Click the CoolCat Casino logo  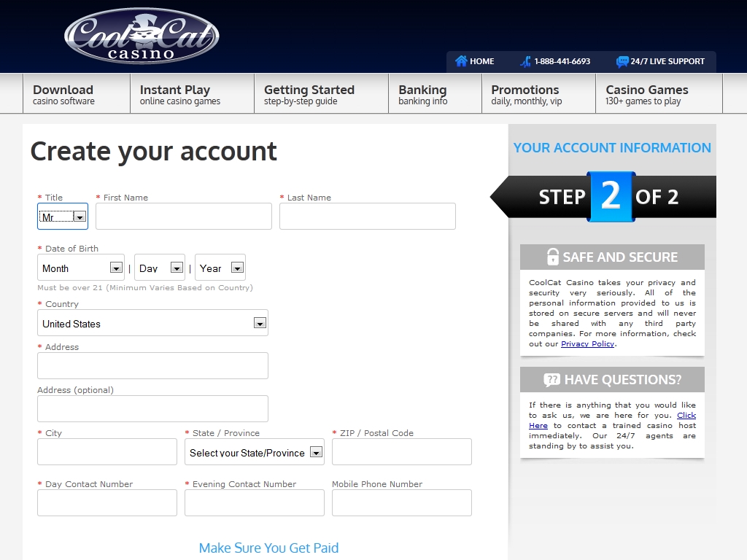coord(142,36)
